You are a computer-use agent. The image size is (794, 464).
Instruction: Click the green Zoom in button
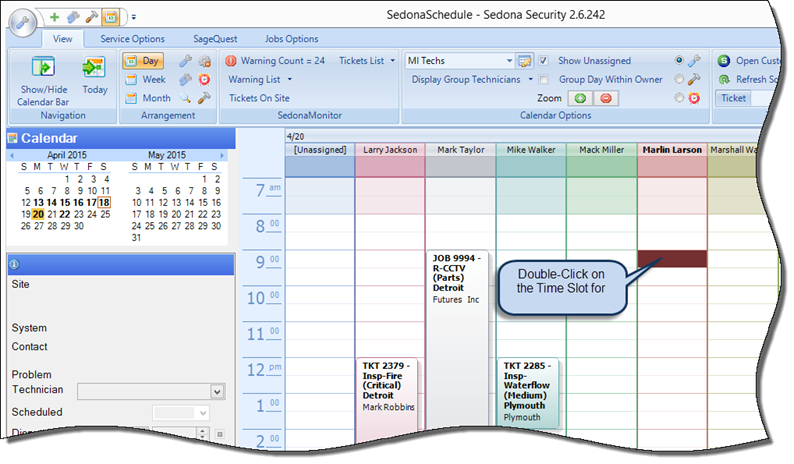[x=580, y=98]
